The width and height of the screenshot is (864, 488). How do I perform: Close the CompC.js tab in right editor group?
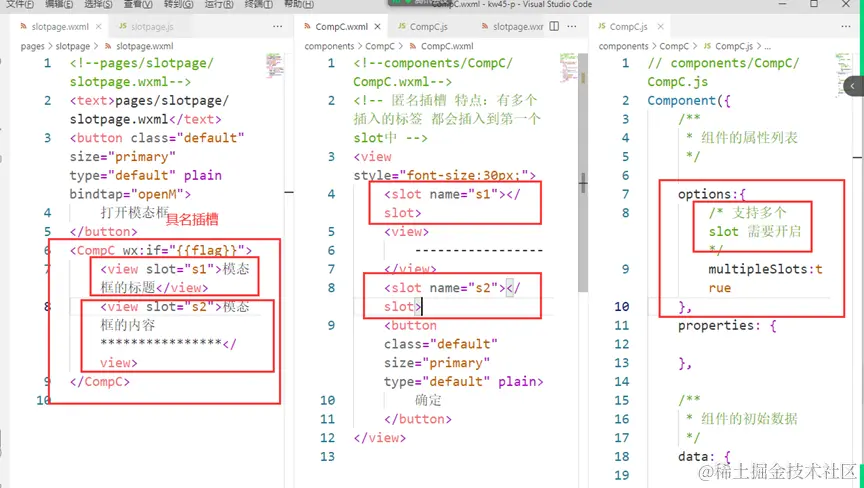point(660,26)
